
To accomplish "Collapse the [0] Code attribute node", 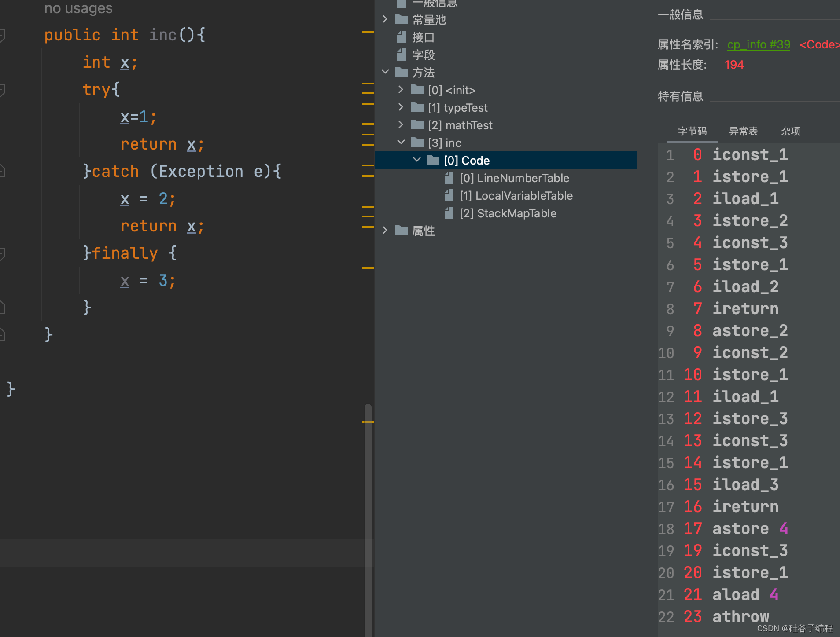I will pyautogui.click(x=417, y=160).
